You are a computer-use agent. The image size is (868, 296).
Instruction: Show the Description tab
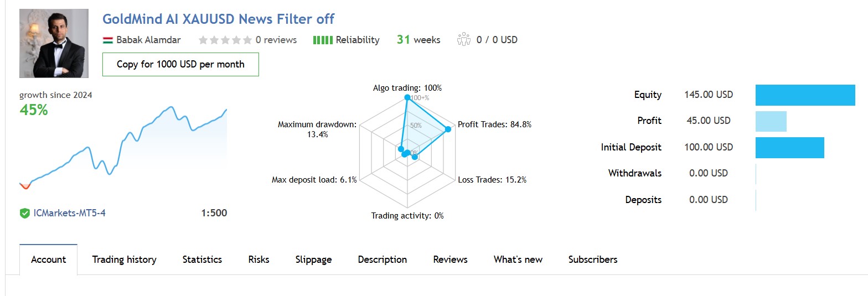(x=382, y=259)
